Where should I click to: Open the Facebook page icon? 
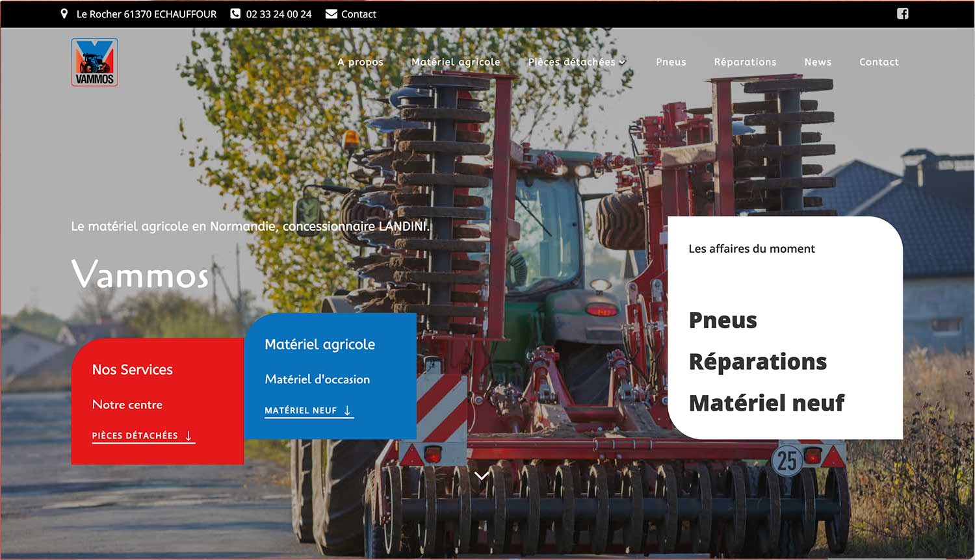tap(902, 14)
